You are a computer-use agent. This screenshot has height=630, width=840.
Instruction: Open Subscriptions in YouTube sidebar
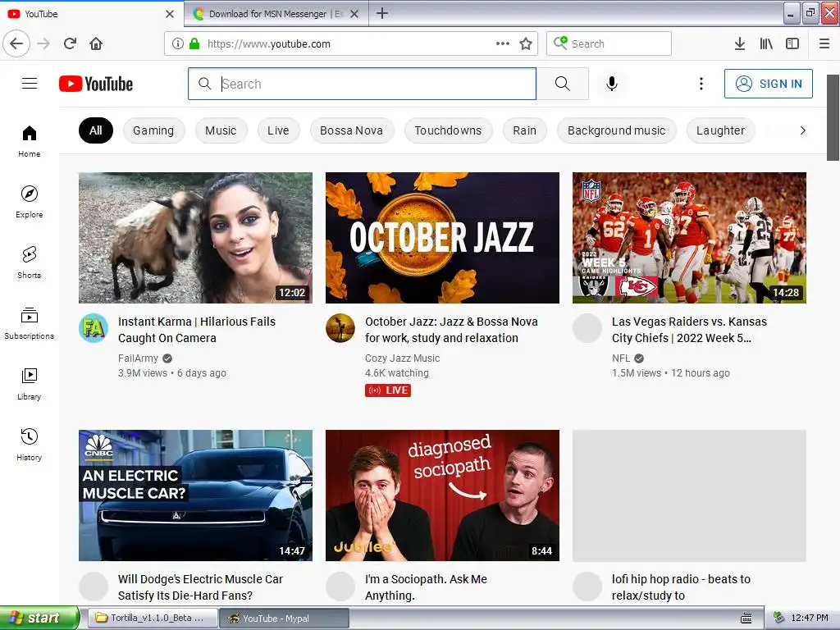click(30, 323)
